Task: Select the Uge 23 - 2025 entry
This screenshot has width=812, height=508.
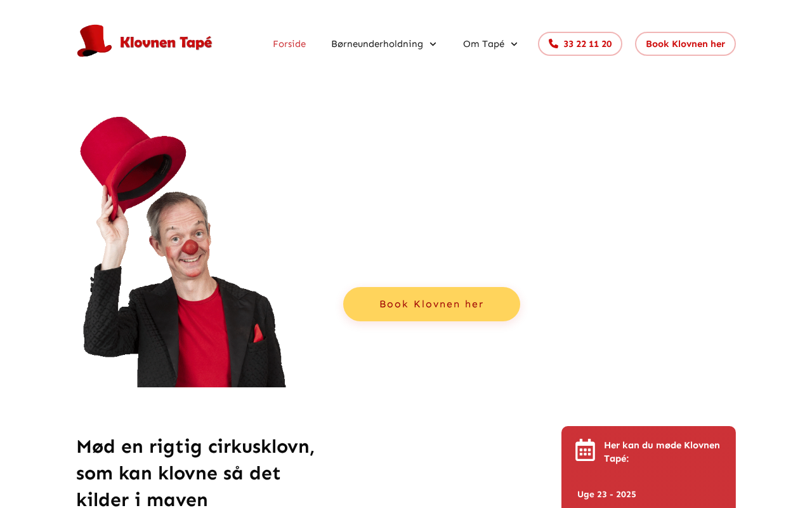Action: tap(606, 494)
